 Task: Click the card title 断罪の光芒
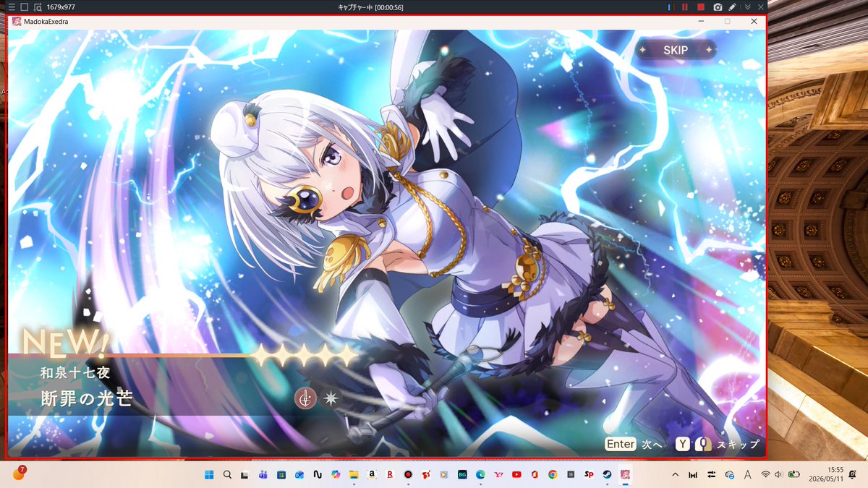pos(87,398)
